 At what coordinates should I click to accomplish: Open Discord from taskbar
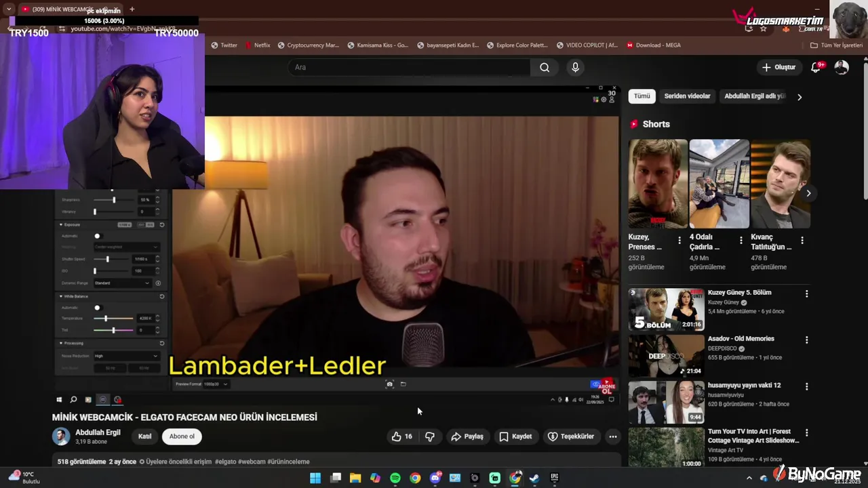435,478
